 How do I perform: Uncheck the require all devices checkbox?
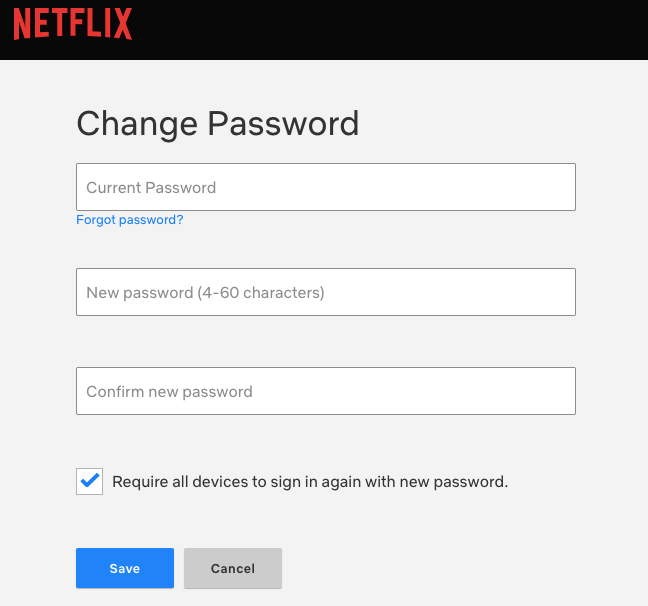click(90, 481)
